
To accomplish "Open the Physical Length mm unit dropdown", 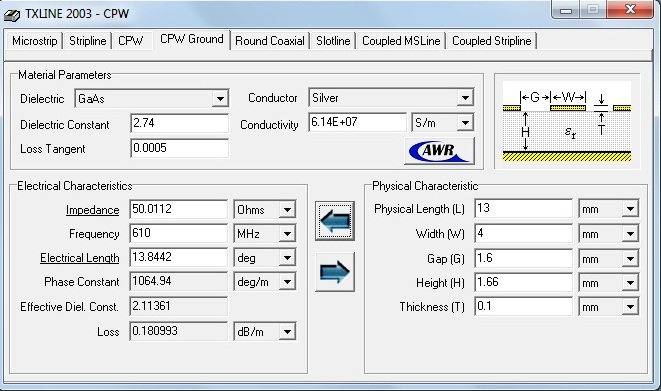I will pyautogui.click(x=609, y=209).
